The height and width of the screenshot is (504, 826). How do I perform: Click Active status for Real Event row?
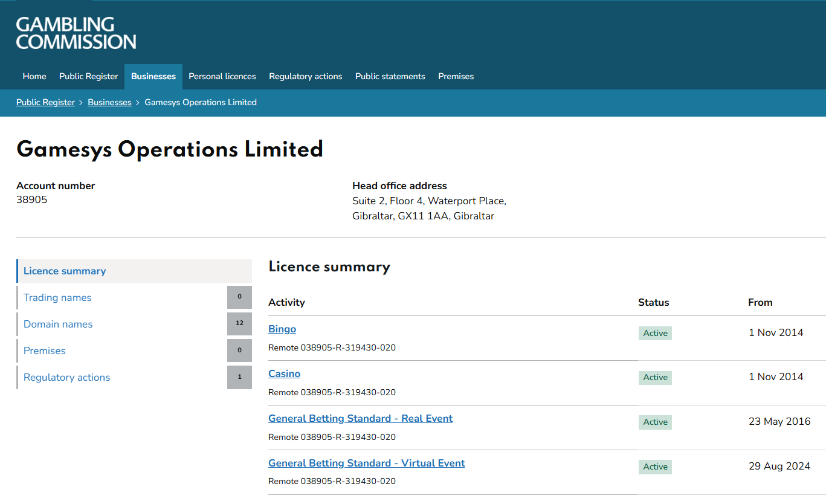655,422
